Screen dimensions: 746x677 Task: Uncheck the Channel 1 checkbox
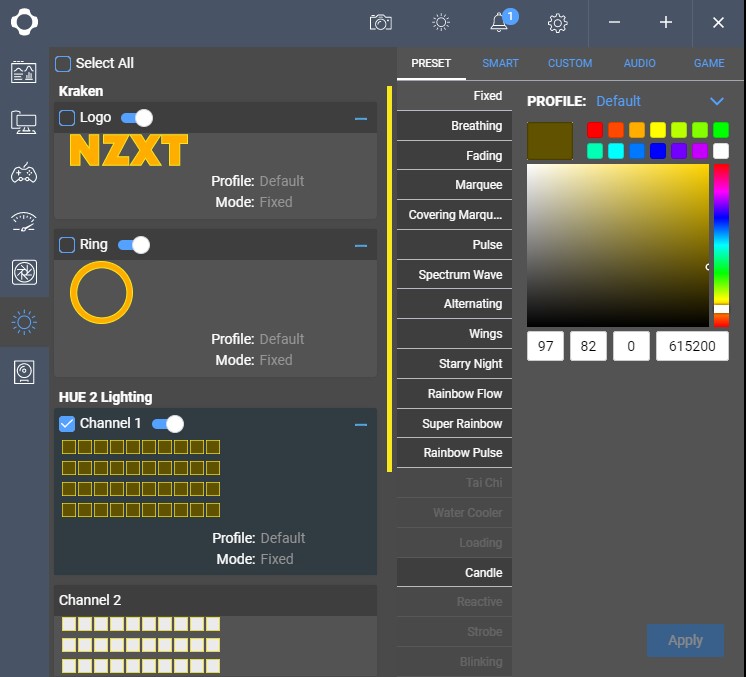pyautogui.click(x=67, y=424)
